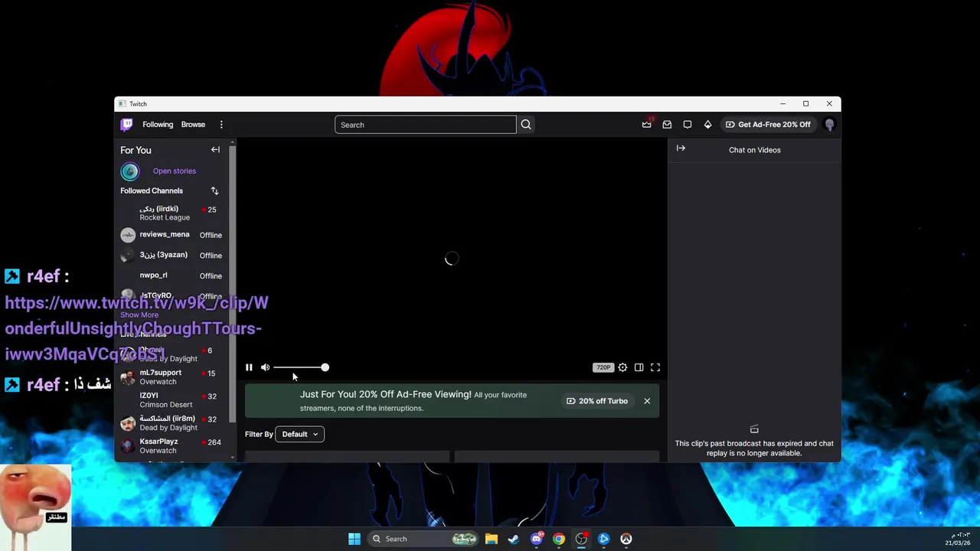Open Google Chrome from the taskbar
The width and height of the screenshot is (980, 551).
(x=559, y=539)
